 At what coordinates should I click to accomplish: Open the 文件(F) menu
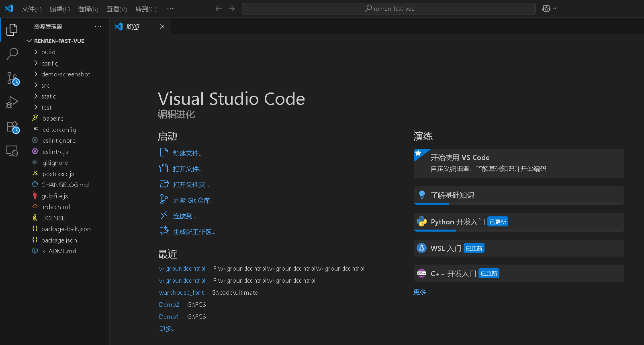coord(31,9)
